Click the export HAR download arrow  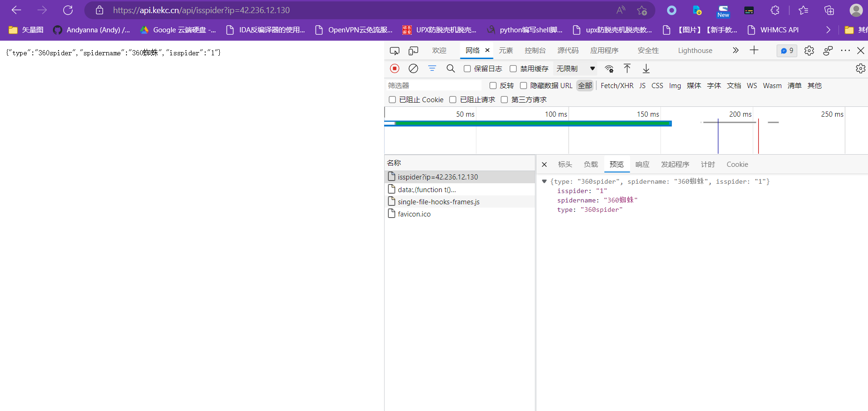pos(646,68)
